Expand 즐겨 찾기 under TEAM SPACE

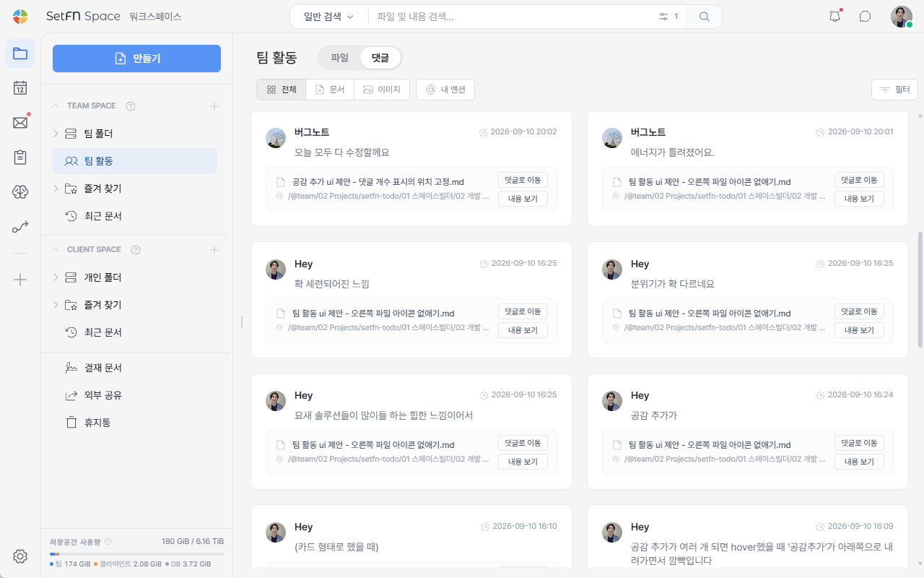56,189
